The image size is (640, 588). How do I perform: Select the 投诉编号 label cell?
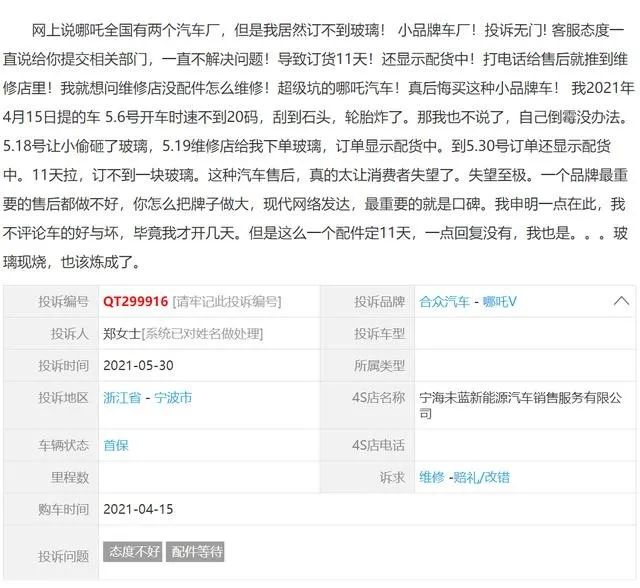pyautogui.click(x=51, y=302)
